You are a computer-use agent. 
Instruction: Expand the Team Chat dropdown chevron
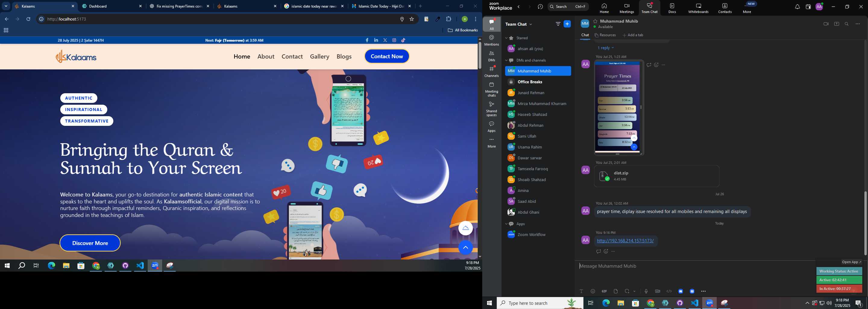click(531, 24)
